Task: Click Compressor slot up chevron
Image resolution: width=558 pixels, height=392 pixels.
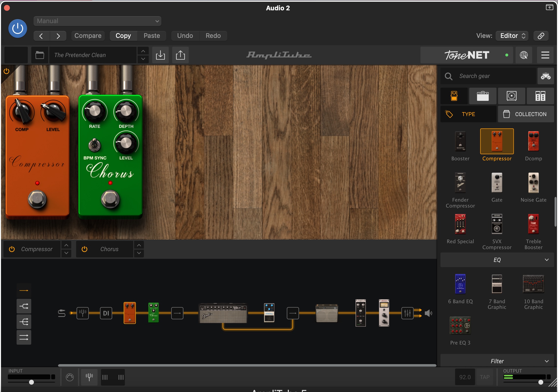Action: pos(66,245)
